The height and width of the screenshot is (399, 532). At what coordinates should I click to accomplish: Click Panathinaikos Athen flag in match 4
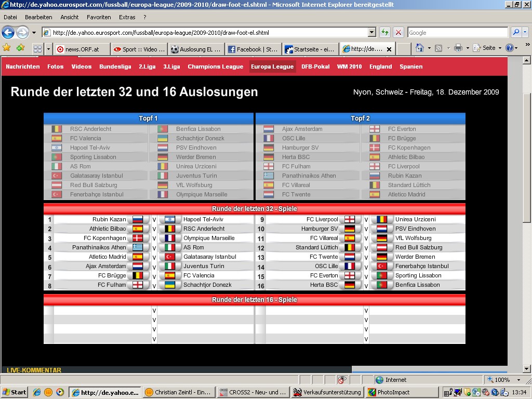tap(137, 247)
